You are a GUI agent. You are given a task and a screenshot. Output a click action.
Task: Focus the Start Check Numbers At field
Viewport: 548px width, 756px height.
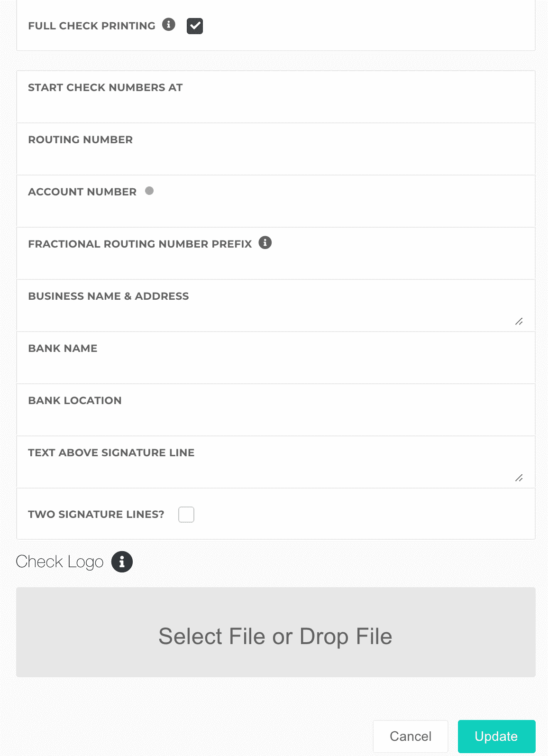[x=275, y=107]
